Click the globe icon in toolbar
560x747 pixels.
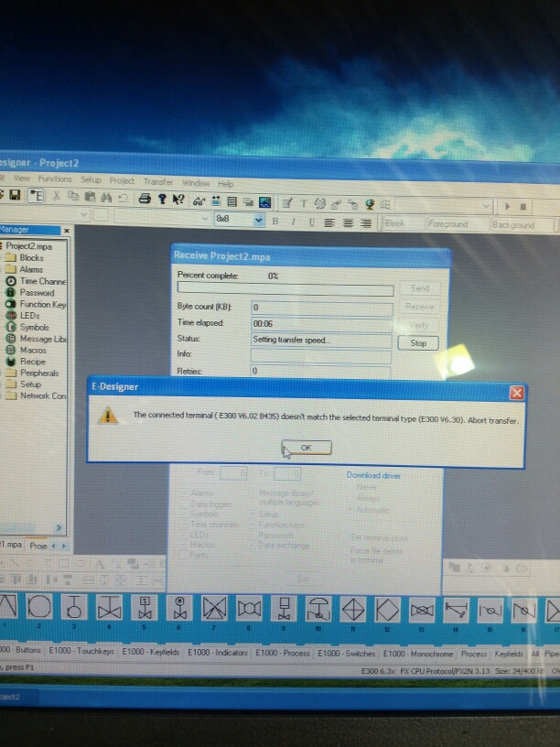tap(370, 205)
